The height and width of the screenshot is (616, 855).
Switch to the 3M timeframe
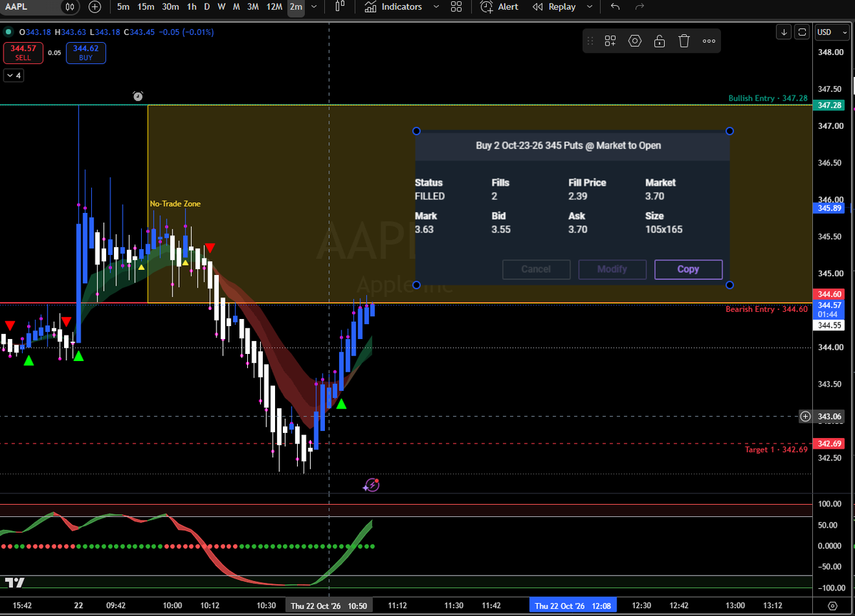click(x=253, y=7)
